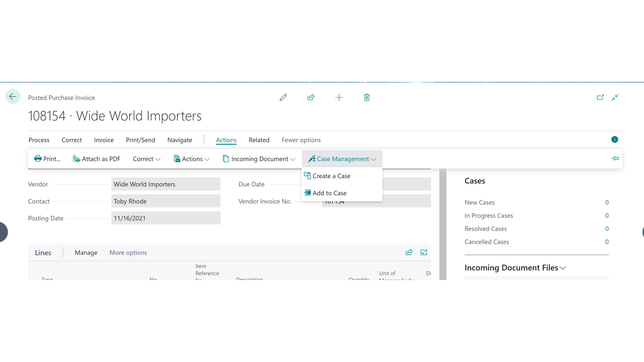Screen dimensions: 644x362
Task: Open the New Cases count
Action: point(607,203)
